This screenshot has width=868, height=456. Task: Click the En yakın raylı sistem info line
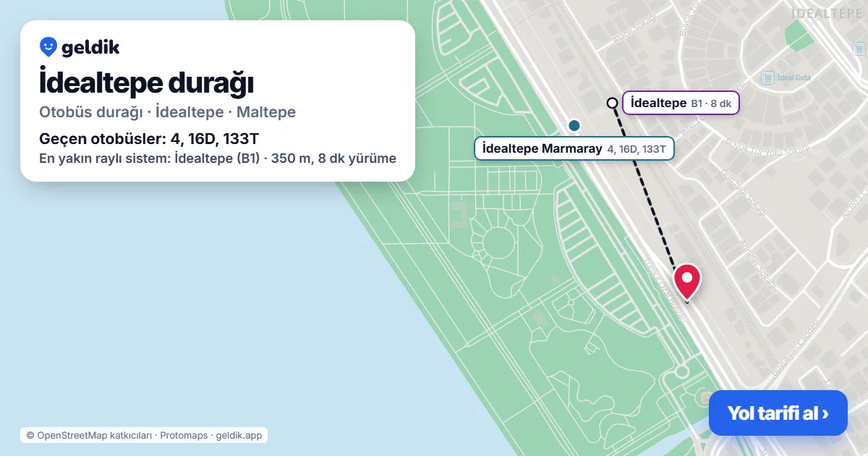218,158
